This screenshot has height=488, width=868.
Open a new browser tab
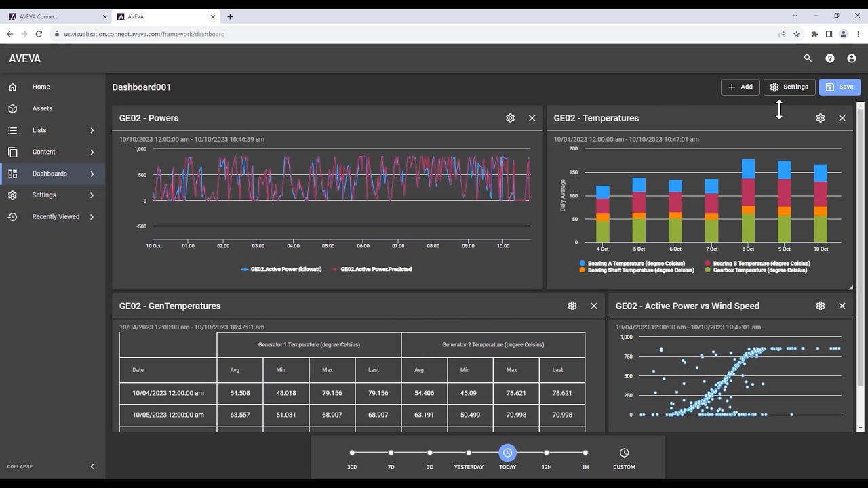point(230,16)
